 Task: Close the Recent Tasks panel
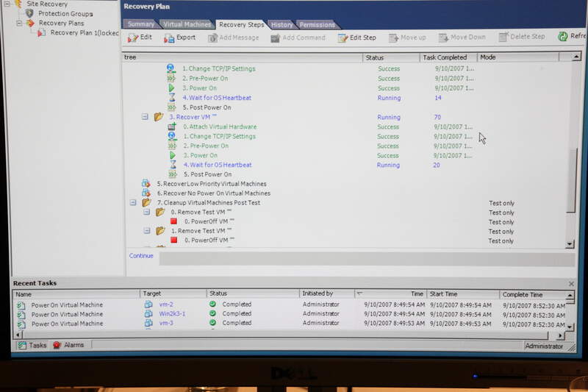(571, 284)
